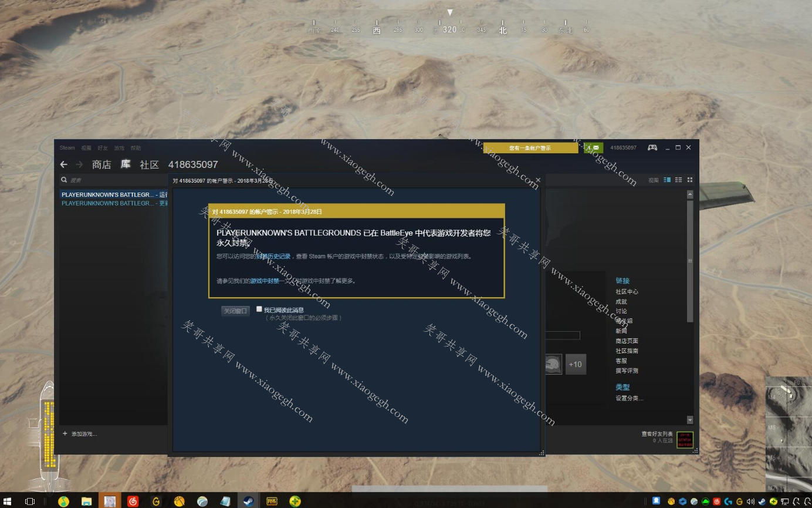Close the account alert popup with X
This screenshot has width=812, height=508.
(x=537, y=180)
